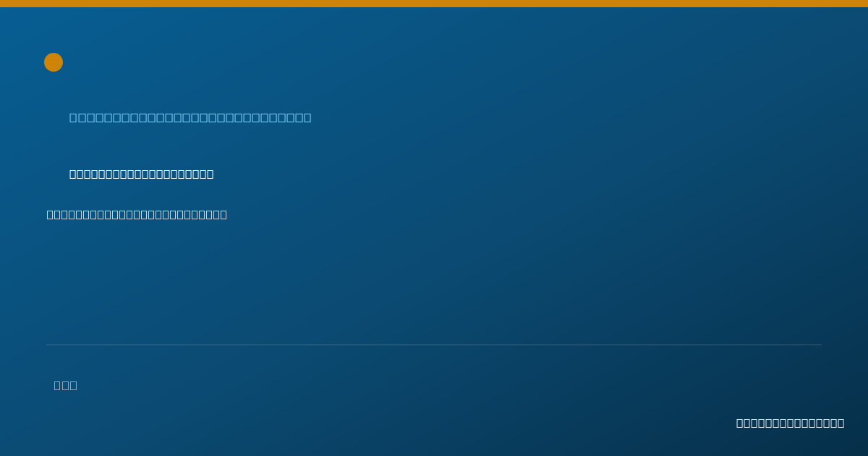This screenshot has width=868, height=456.
Task: Click the white text line beneath the bold subtitle
Action: point(137,214)
